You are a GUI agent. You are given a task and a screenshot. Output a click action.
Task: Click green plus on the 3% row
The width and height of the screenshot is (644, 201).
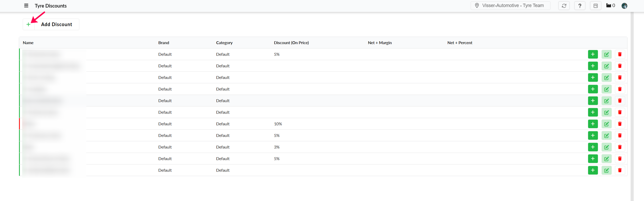coord(593,147)
